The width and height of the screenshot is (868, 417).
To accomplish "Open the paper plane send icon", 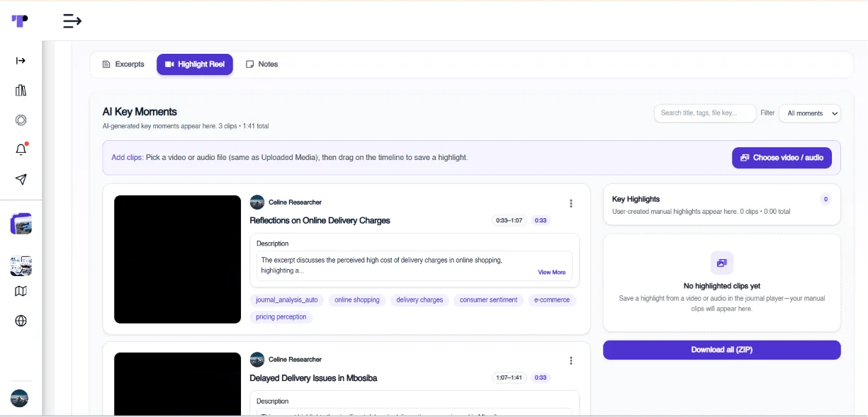I will [x=21, y=180].
